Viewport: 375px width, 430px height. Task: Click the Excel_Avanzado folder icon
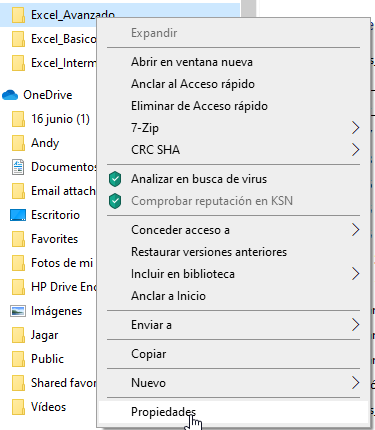18,15
